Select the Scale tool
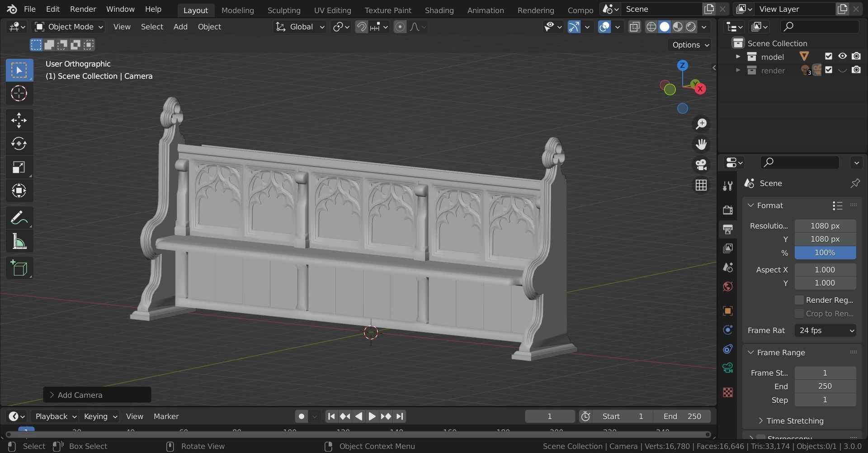This screenshot has height=453, width=868. 19,167
